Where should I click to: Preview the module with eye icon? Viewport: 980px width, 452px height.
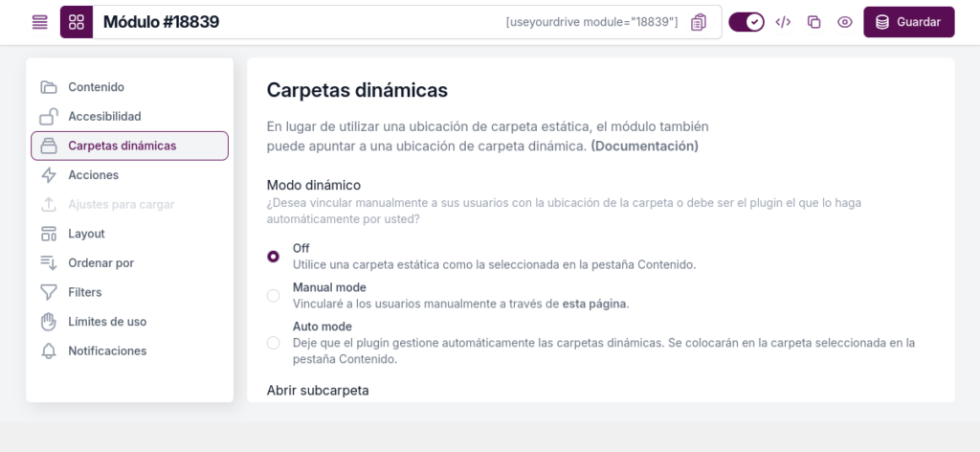point(845,23)
